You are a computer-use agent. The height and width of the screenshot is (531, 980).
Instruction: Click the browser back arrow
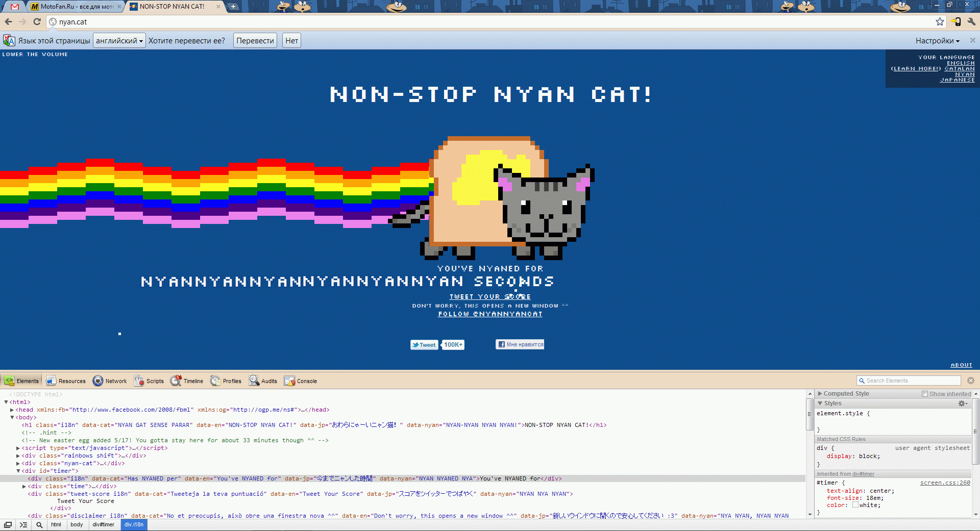coord(8,21)
